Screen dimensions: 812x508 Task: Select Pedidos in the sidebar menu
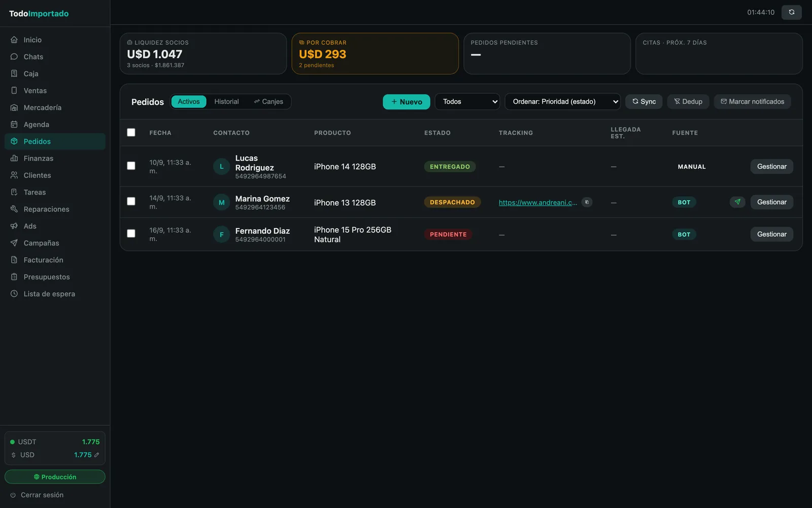55,141
